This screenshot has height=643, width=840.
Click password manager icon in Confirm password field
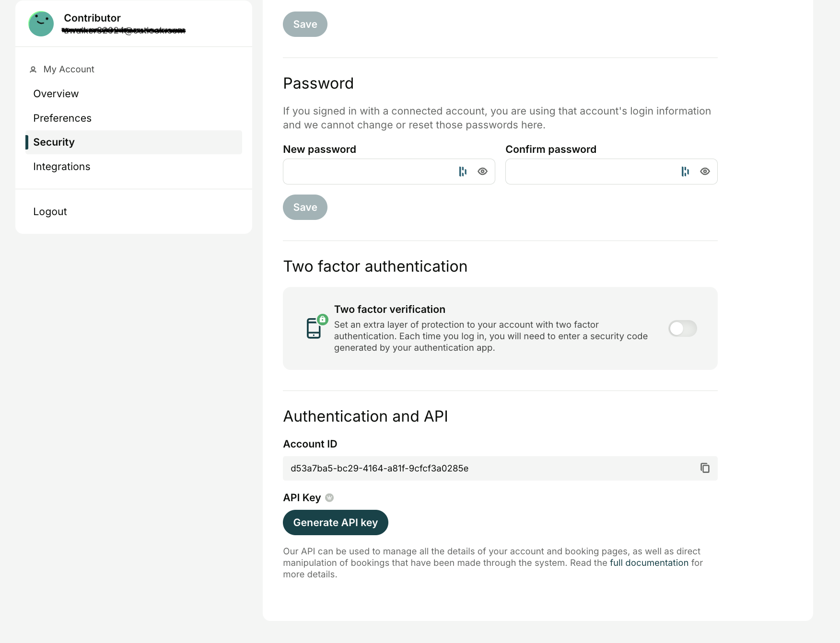coord(685,172)
